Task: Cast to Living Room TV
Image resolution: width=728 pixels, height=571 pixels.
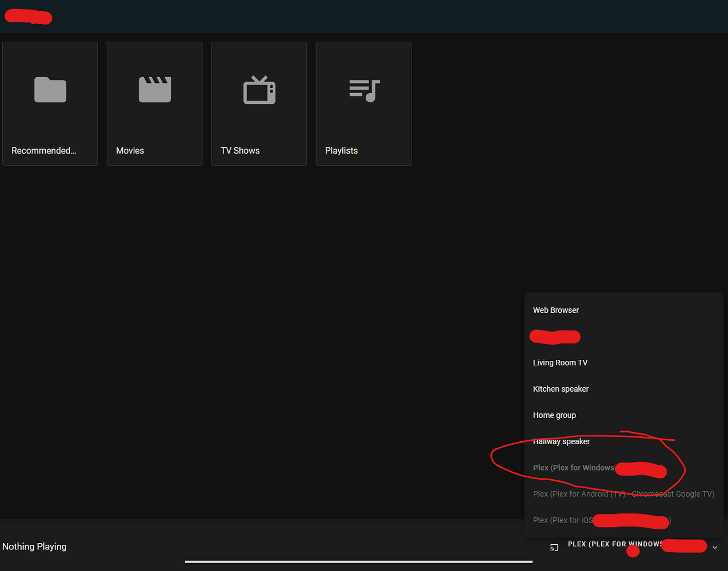Action: point(560,362)
